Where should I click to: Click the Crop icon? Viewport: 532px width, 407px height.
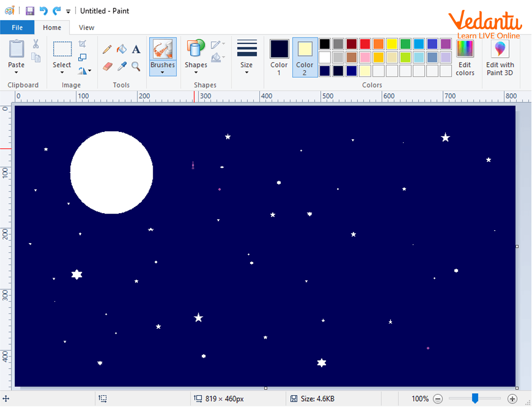[x=82, y=44]
